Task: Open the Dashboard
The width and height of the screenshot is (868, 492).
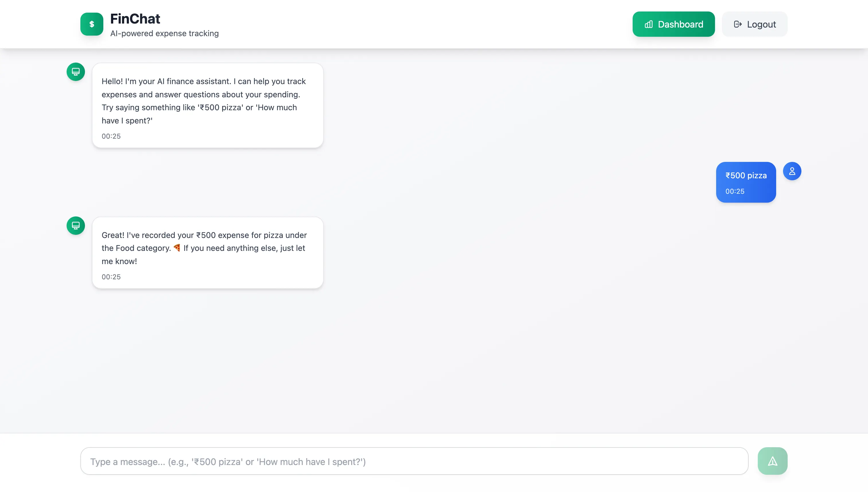Action: coord(673,24)
